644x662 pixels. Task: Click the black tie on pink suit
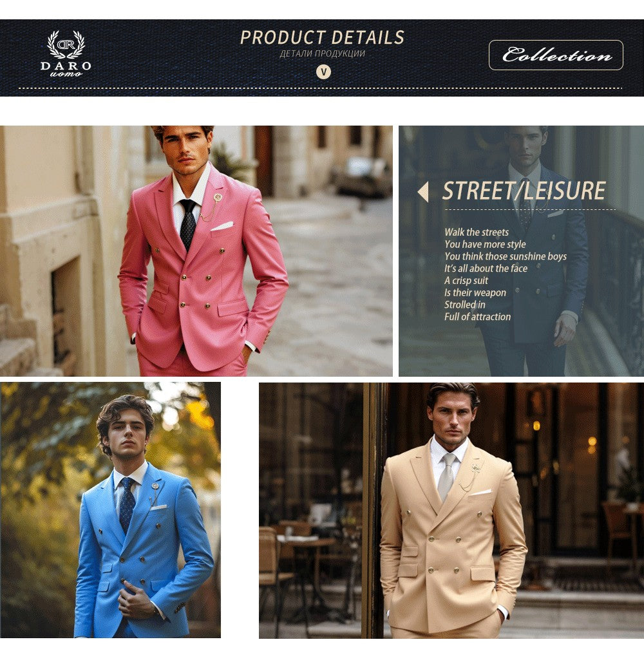188,223
